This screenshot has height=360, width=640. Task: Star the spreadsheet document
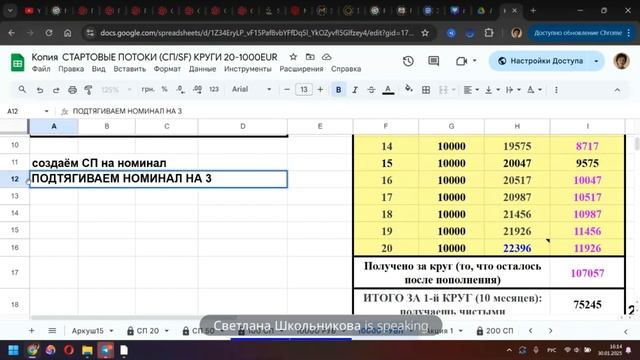[293, 57]
